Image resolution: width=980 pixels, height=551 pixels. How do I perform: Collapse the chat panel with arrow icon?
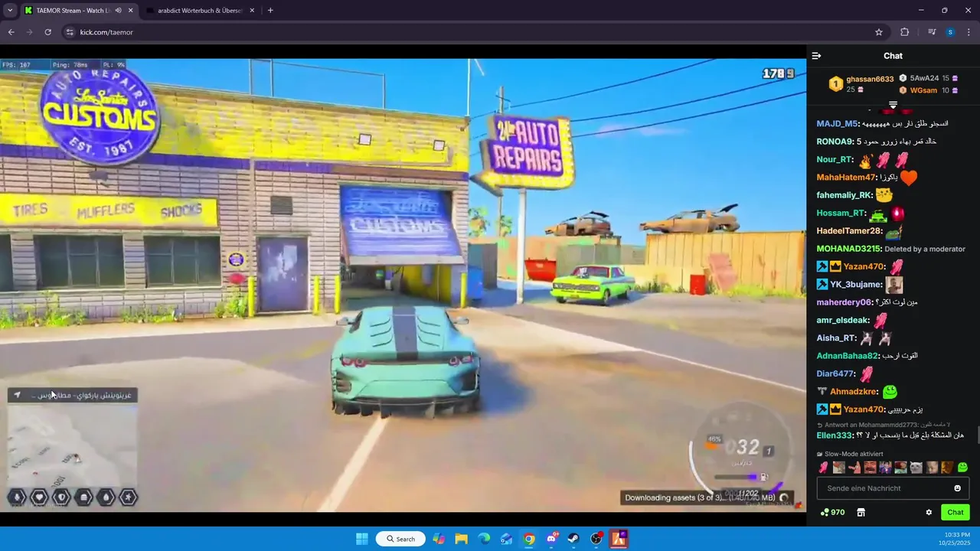click(x=816, y=56)
